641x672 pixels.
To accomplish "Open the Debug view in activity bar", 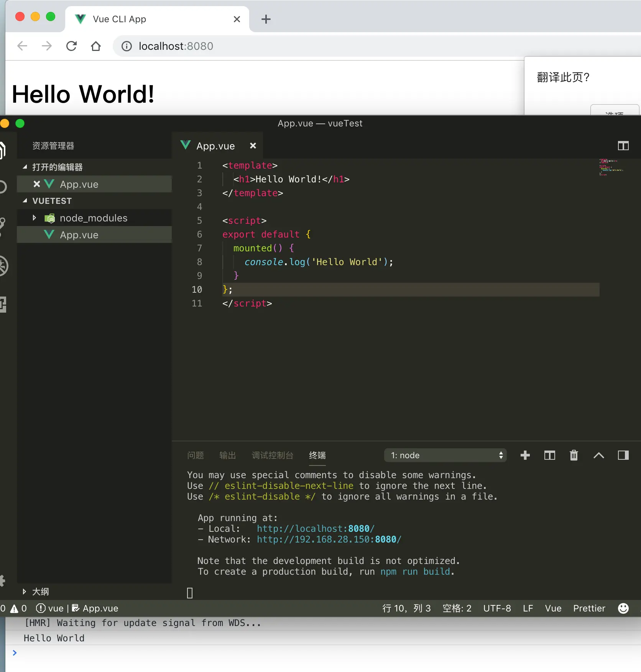I will tap(4, 266).
